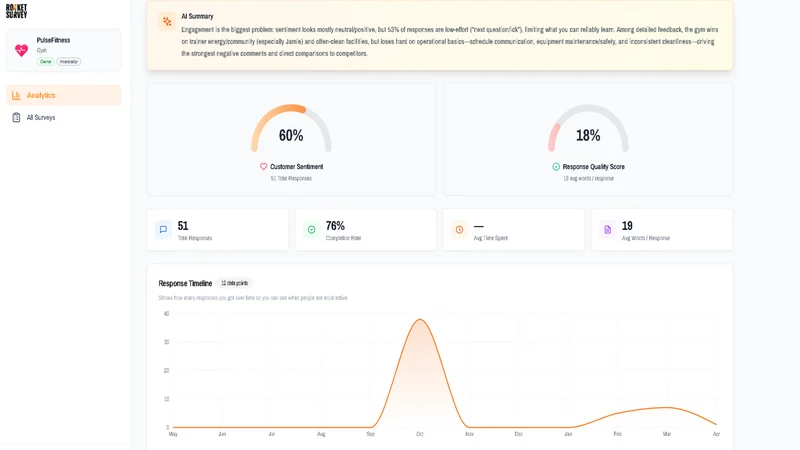
Task: Click the All Surveys clipboard icon
Action: (16, 117)
